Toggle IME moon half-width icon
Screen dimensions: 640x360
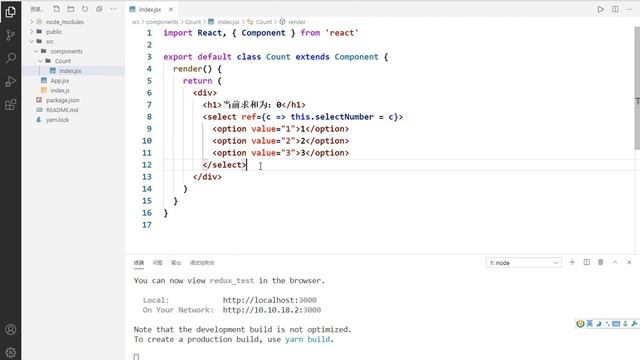click(598, 324)
